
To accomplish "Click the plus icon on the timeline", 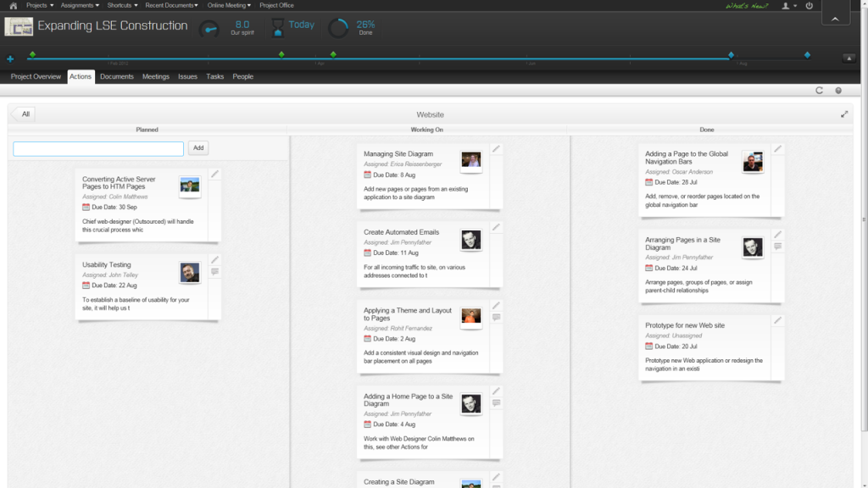I will (10, 59).
